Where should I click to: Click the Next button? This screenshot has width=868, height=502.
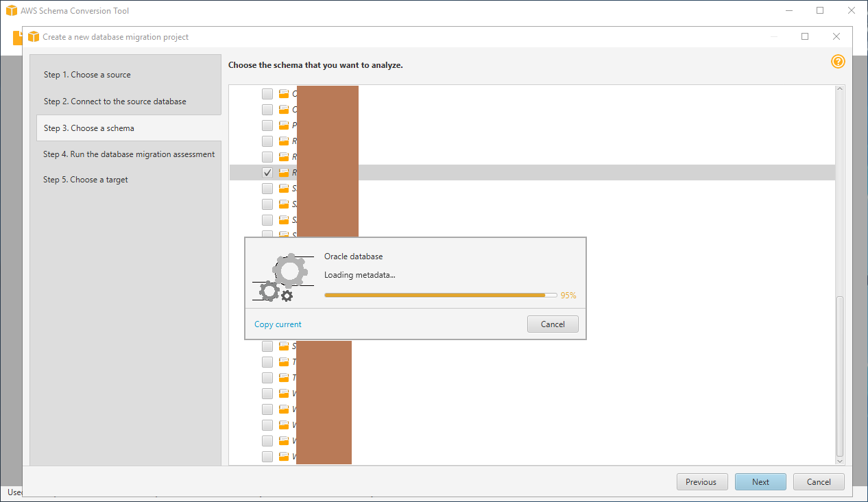click(x=760, y=482)
